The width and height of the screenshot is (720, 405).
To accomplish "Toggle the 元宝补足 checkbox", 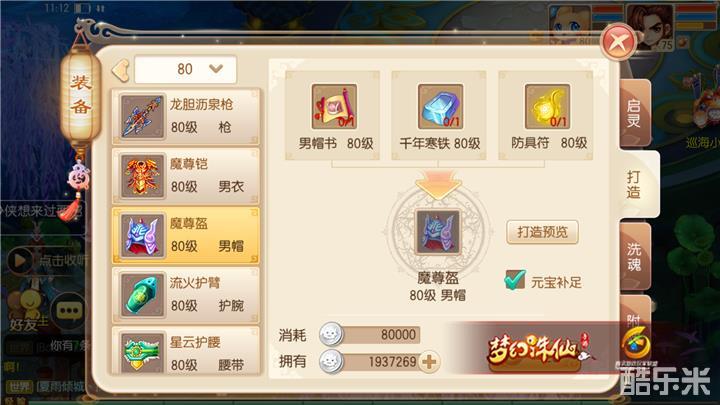I will 514,280.
